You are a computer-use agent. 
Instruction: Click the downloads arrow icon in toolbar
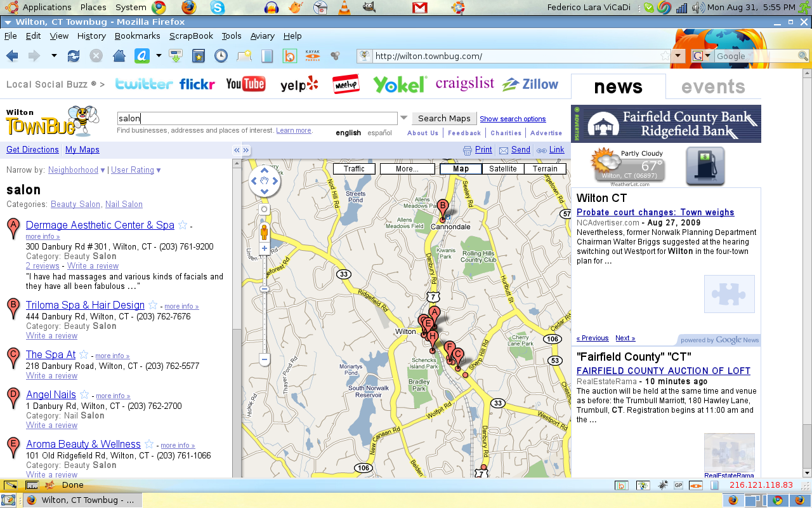click(x=176, y=56)
